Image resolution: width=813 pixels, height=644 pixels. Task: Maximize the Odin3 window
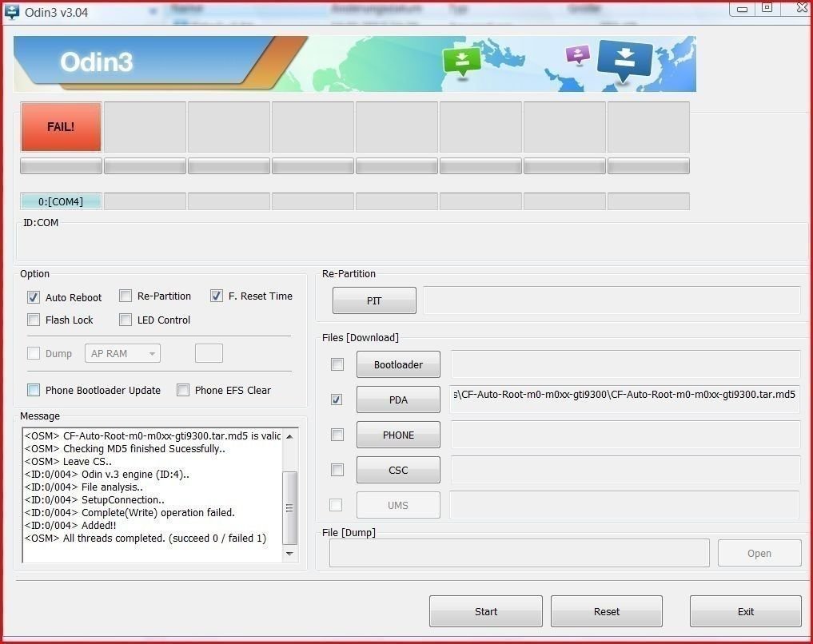pyautogui.click(x=767, y=8)
